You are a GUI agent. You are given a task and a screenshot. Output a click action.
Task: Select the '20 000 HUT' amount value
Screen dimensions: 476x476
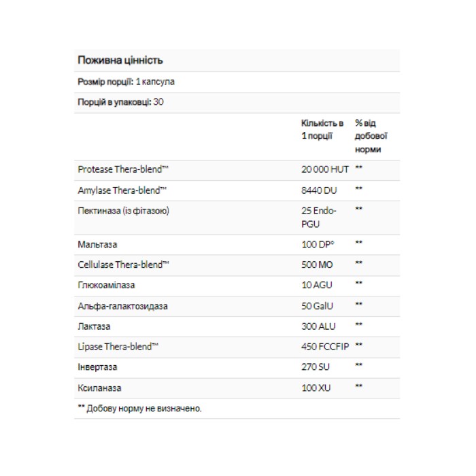324,169
